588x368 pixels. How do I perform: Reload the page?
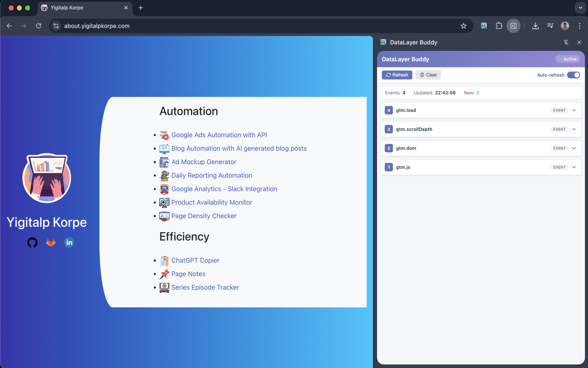(x=39, y=26)
